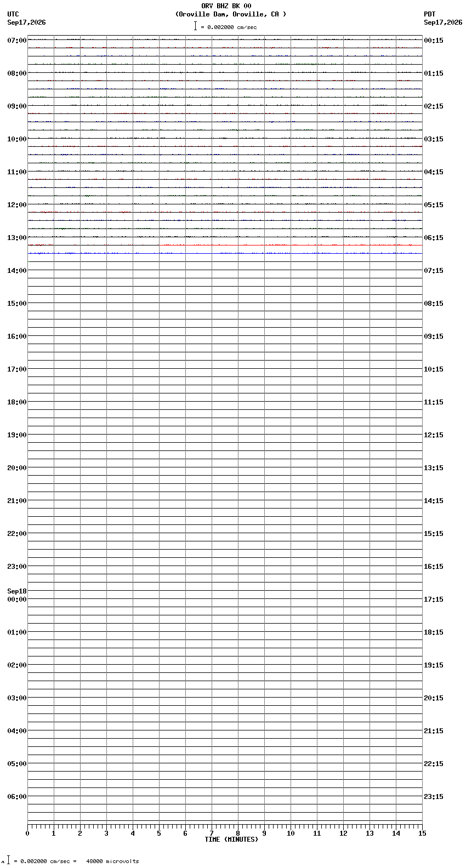Click the footer '48000 microvolts' scale text
This screenshot has height=868, width=466.
click(112, 861)
